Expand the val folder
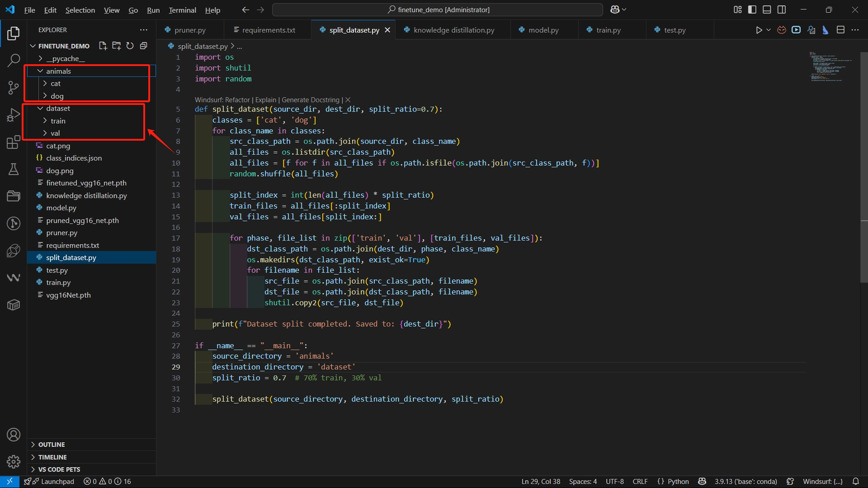Image resolution: width=868 pixels, height=488 pixels. pos(92,133)
